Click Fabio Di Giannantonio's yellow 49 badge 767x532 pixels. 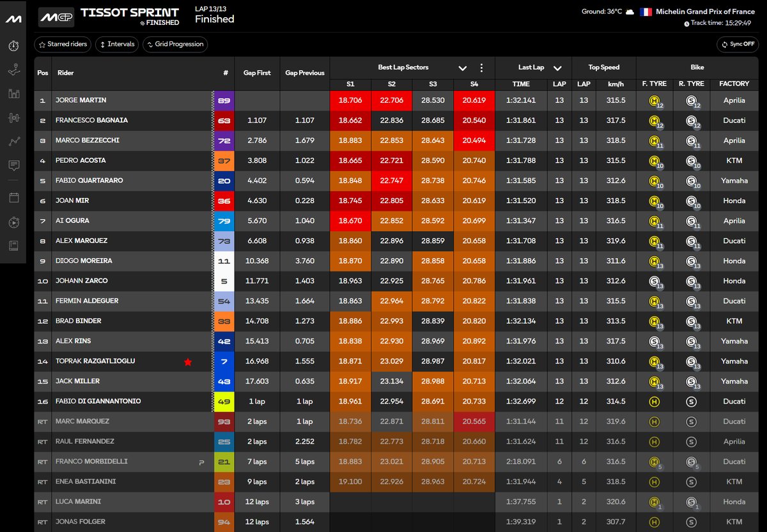[225, 402]
